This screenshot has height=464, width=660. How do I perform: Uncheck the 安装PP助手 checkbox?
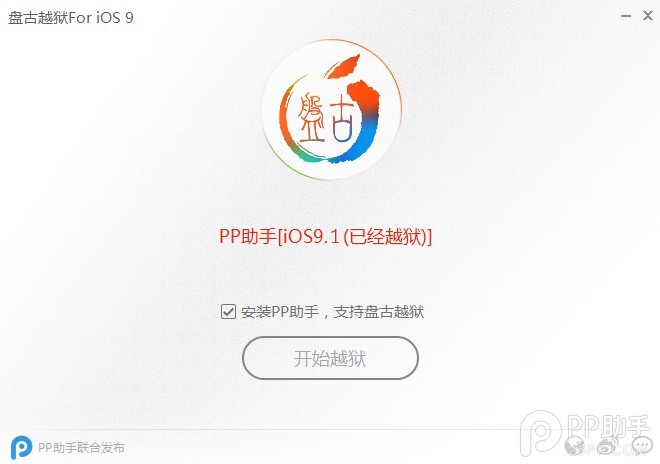tap(228, 312)
